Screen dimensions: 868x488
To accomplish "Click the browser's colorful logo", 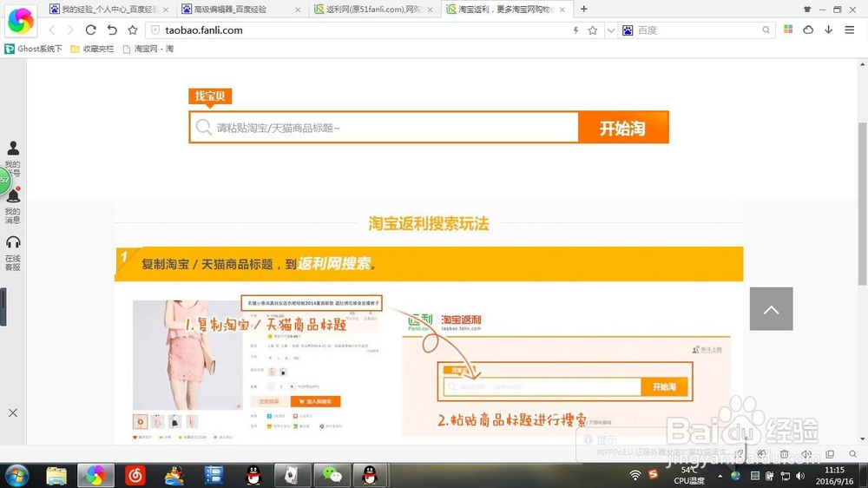I will pyautogui.click(x=21, y=21).
